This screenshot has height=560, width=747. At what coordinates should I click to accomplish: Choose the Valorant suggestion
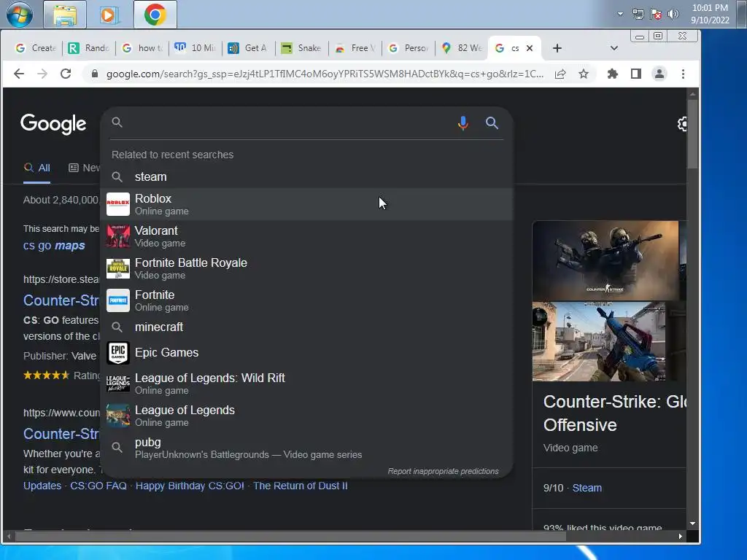pyautogui.click(x=306, y=236)
